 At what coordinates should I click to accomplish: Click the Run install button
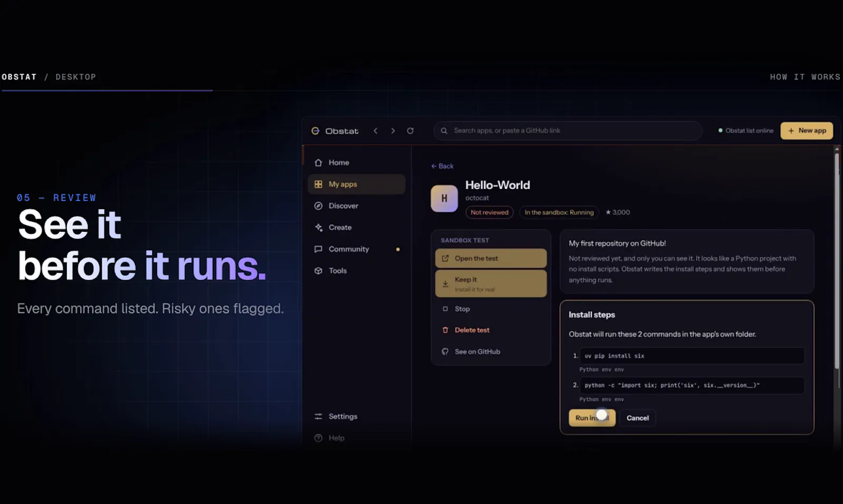tap(592, 418)
